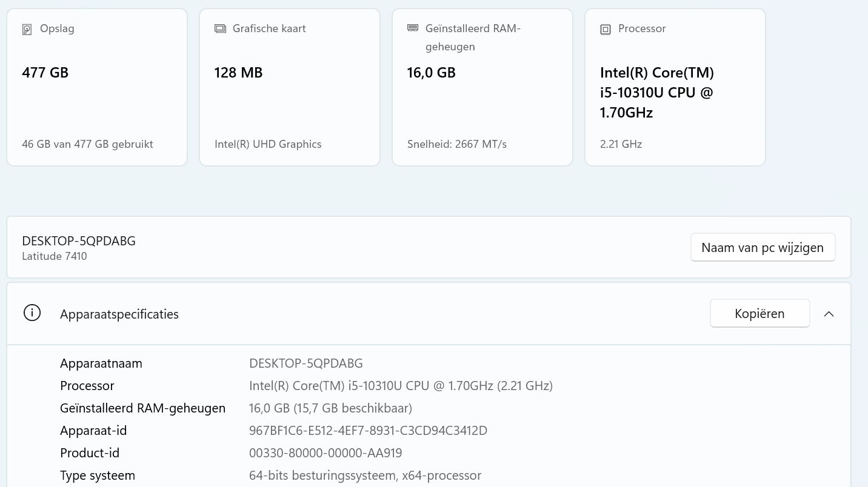Select the Apparaatnaam value DESKTOP-5QPDABG

(x=306, y=363)
